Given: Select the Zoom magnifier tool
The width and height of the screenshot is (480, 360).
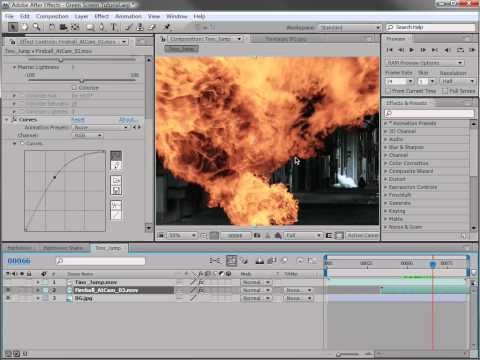Looking at the screenshot, I should coord(36,27).
